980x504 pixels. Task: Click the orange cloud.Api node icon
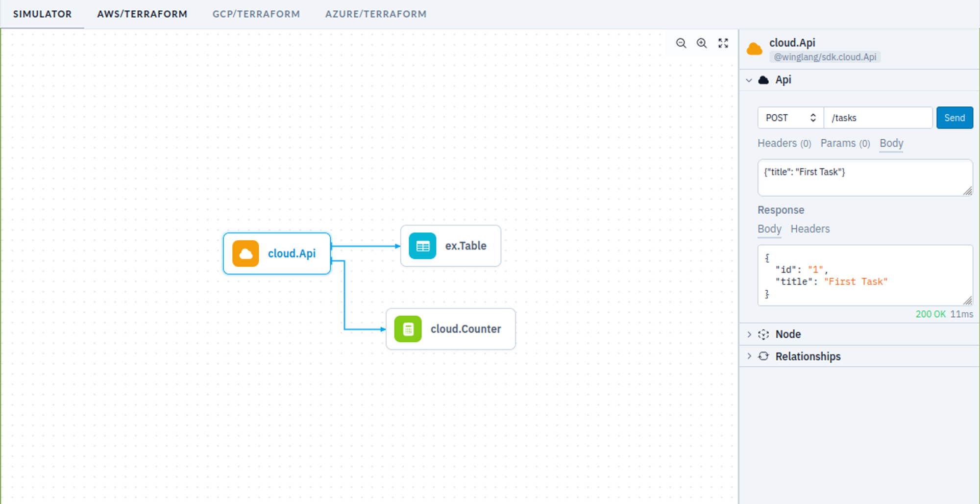245,253
